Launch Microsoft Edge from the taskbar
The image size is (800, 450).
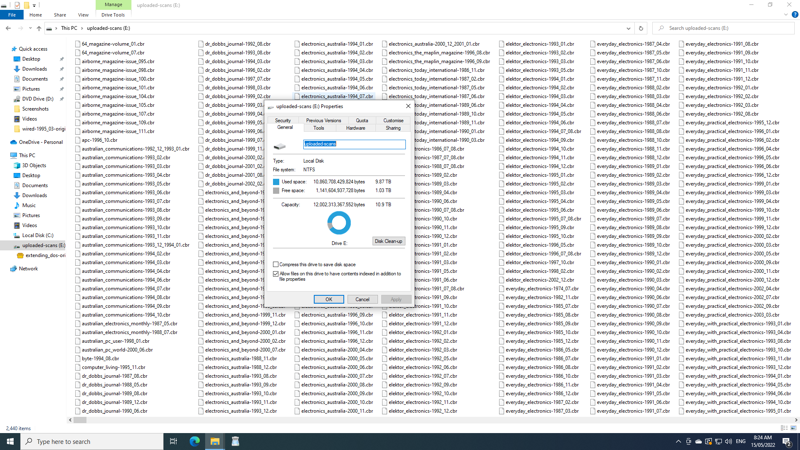click(194, 441)
